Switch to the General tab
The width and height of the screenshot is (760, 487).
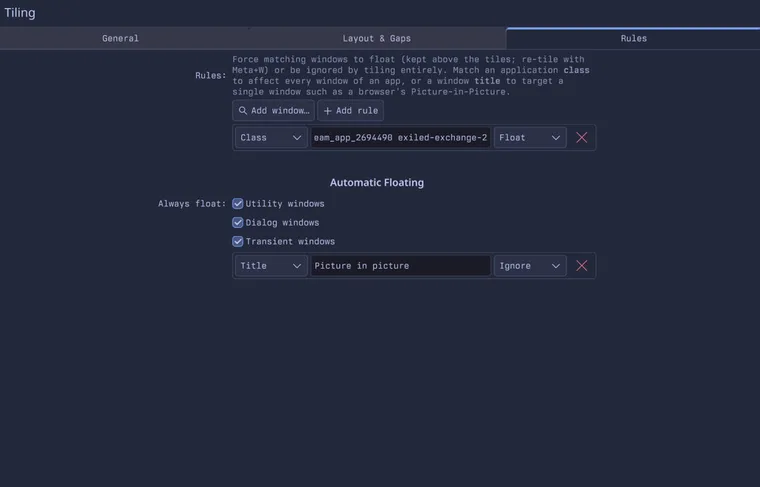coord(120,38)
